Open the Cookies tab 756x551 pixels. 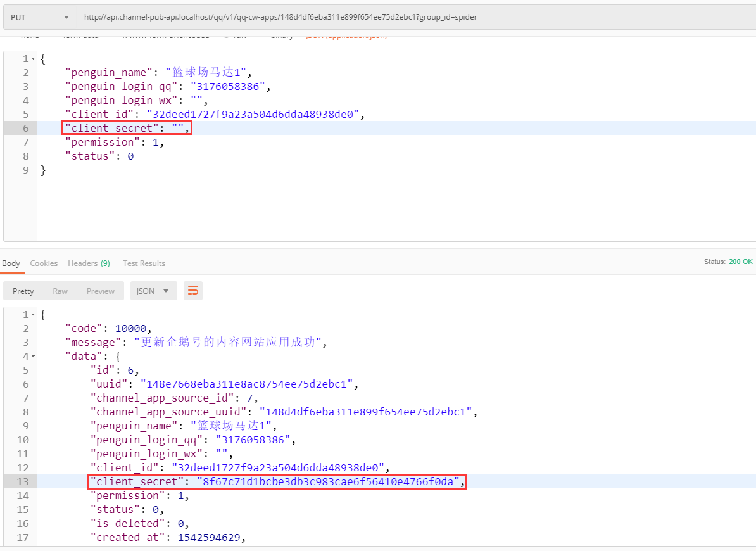(44, 263)
